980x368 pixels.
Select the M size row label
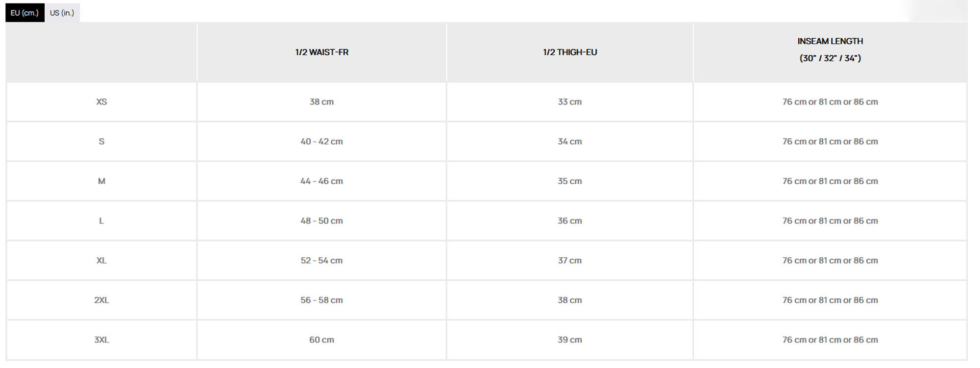[101, 181]
